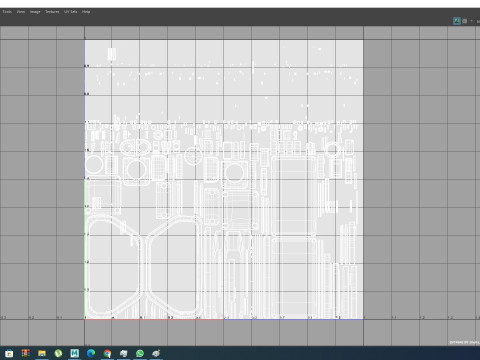Image resolution: width=480 pixels, height=360 pixels.
Task: Open Microsoft Edge from the taskbar
Action: (91, 353)
